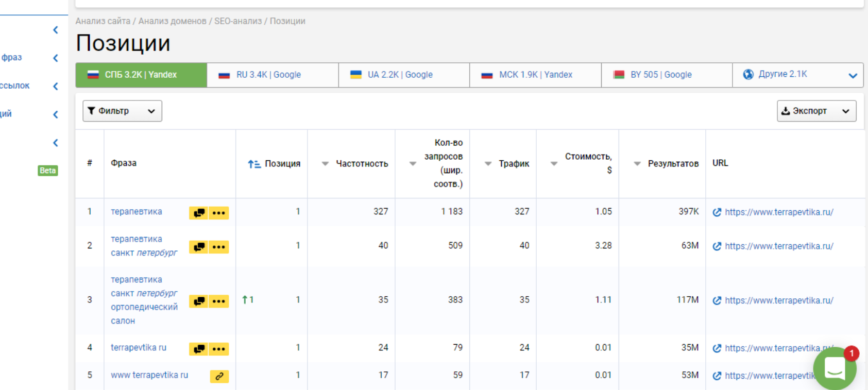
Task: Open the live chat widget with notification
Action: click(834, 368)
